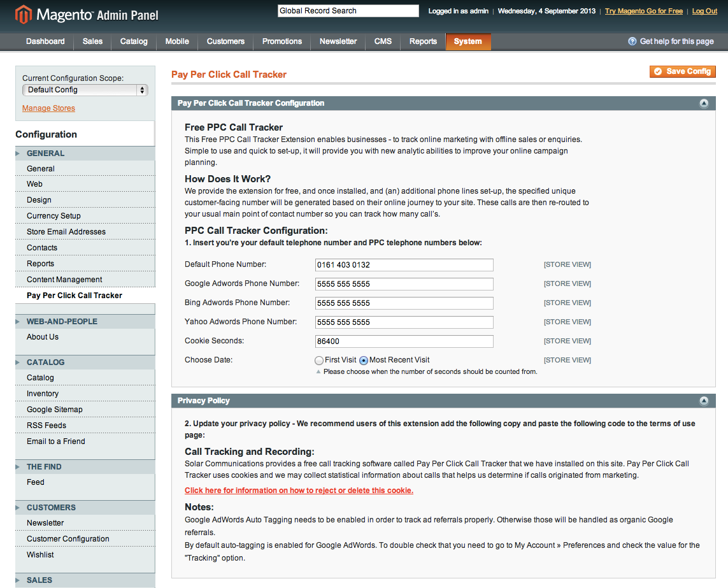Screen dimensions: 728x588
Task: Open the CMS menu
Action: (x=383, y=41)
